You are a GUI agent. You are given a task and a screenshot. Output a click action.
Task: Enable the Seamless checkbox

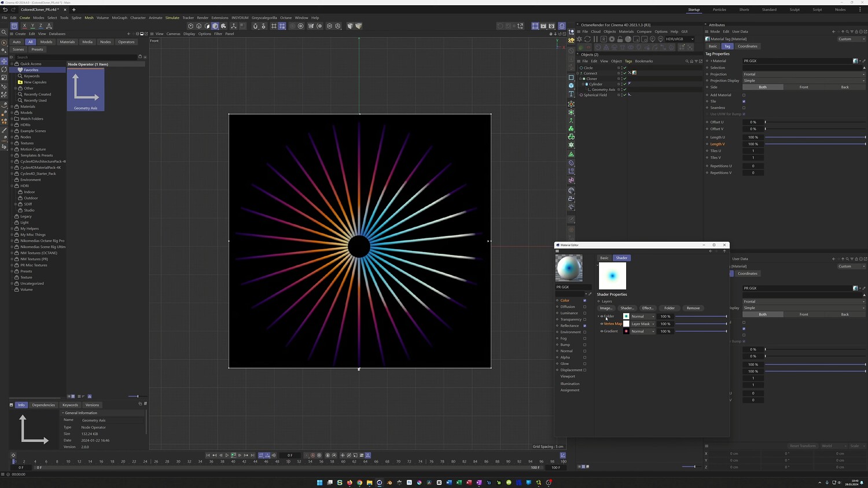tap(744, 108)
